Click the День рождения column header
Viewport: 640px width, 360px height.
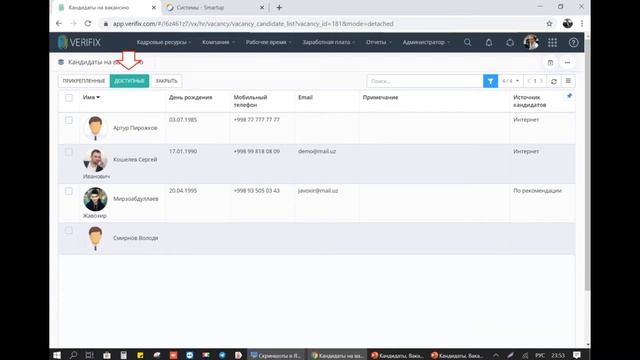(190, 97)
